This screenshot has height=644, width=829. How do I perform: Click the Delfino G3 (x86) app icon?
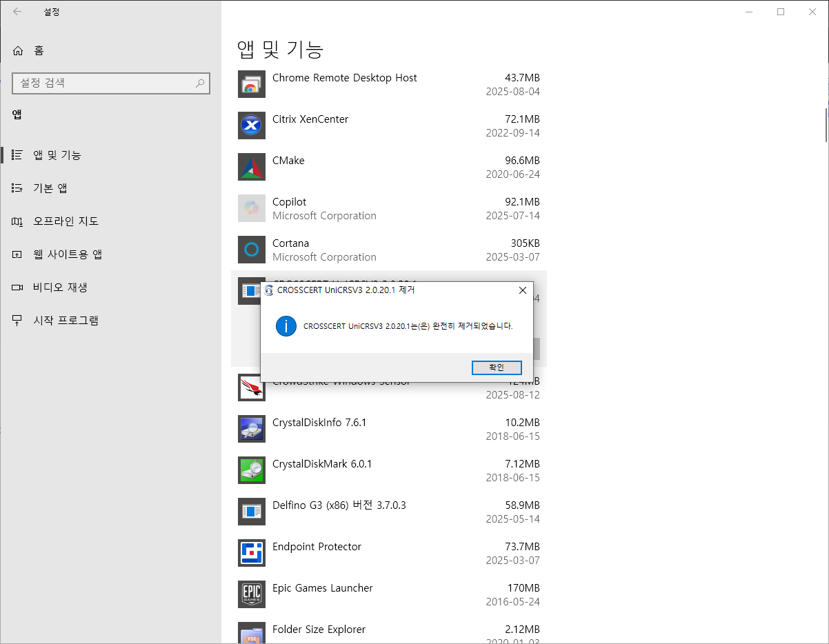click(x=251, y=512)
